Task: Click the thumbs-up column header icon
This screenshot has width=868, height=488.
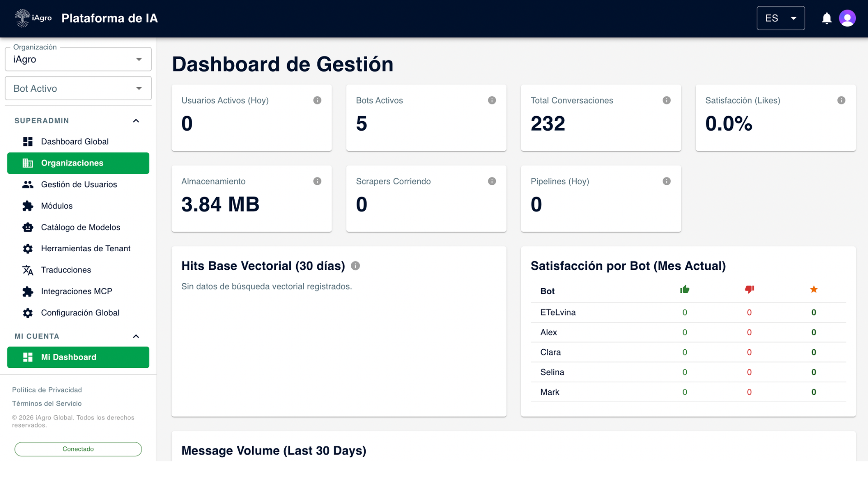Action: point(684,290)
